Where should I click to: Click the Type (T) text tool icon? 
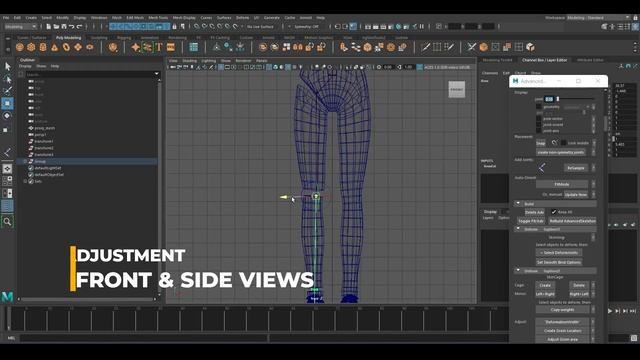159,47
